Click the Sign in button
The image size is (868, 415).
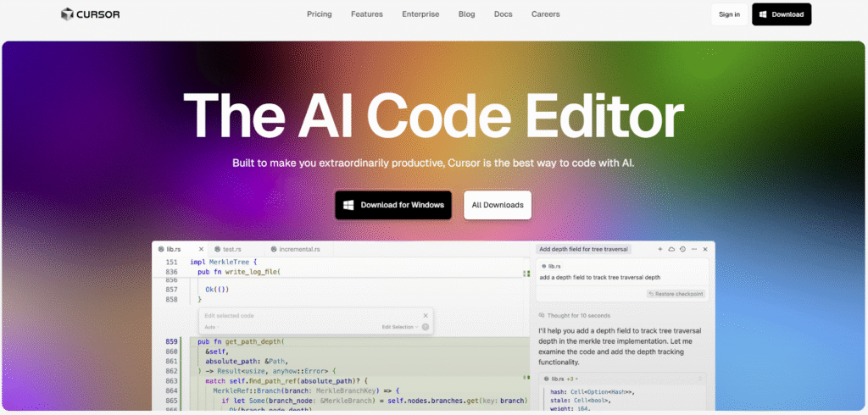pyautogui.click(x=728, y=14)
